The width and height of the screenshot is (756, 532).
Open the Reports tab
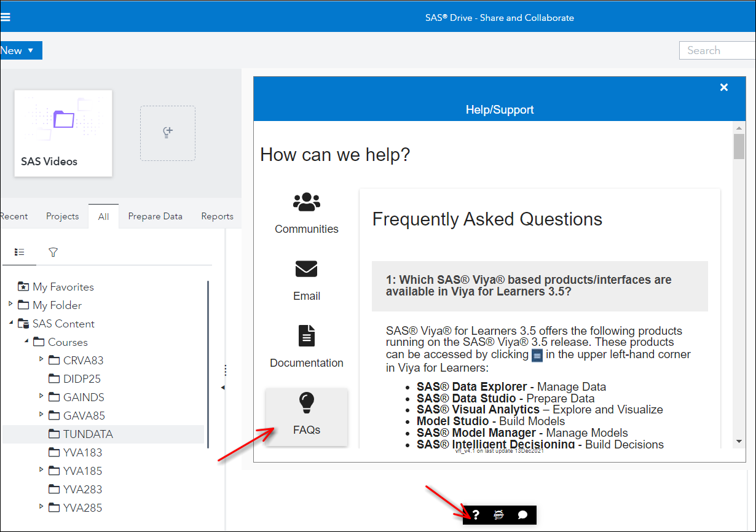click(x=217, y=216)
